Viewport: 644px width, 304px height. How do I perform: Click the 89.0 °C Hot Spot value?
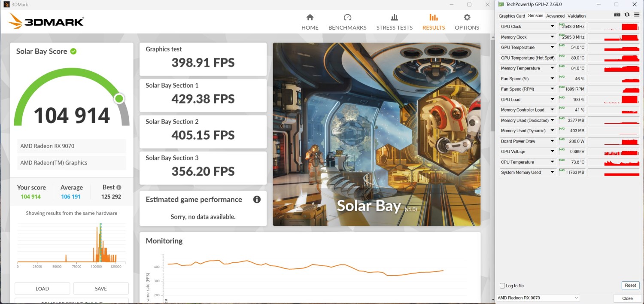pyautogui.click(x=577, y=58)
